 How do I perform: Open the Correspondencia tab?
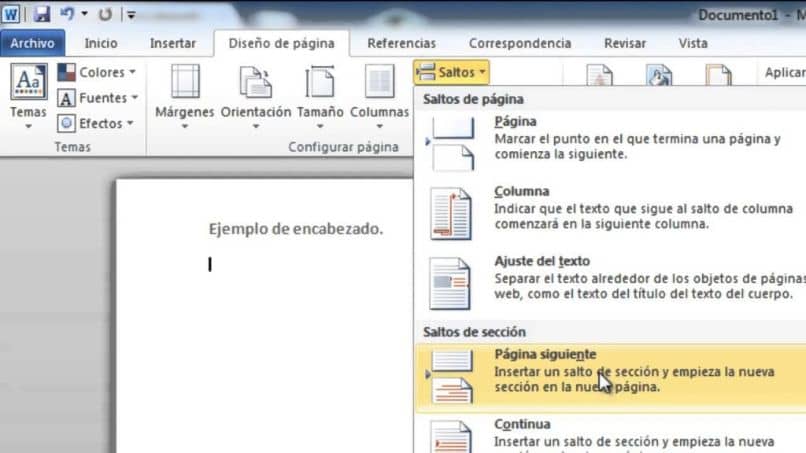(520, 43)
